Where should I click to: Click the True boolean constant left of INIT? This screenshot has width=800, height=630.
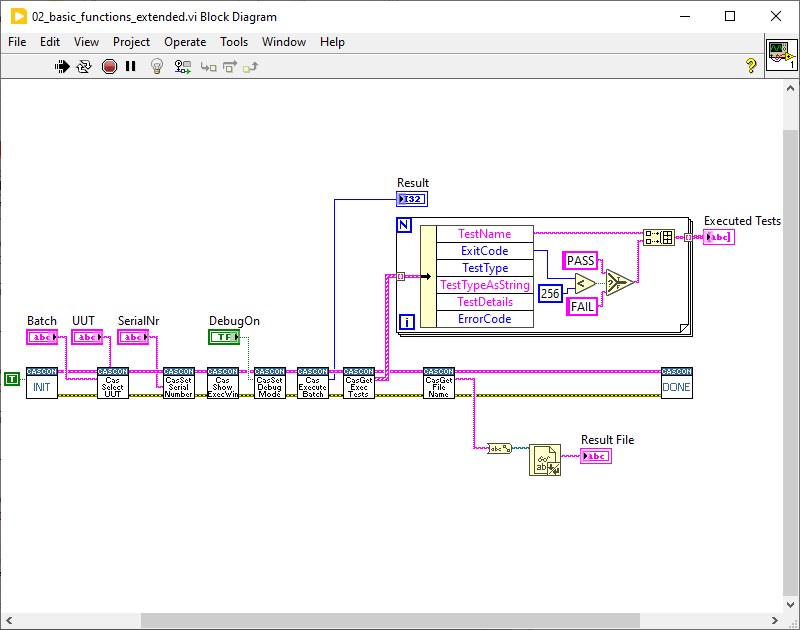point(12,379)
